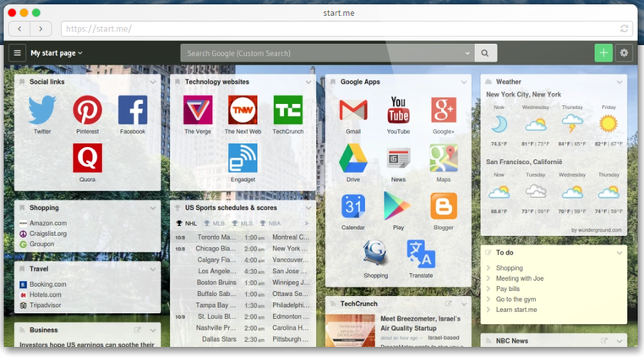Open the Pinterest bookmark icon
Screen dimensions: 644x357
click(x=88, y=110)
